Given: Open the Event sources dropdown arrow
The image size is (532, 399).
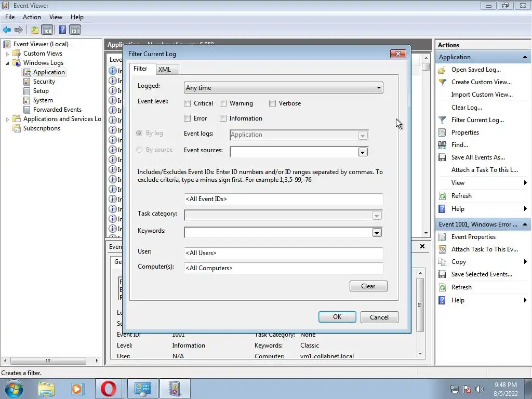Looking at the screenshot, I should (x=363, y=152).
